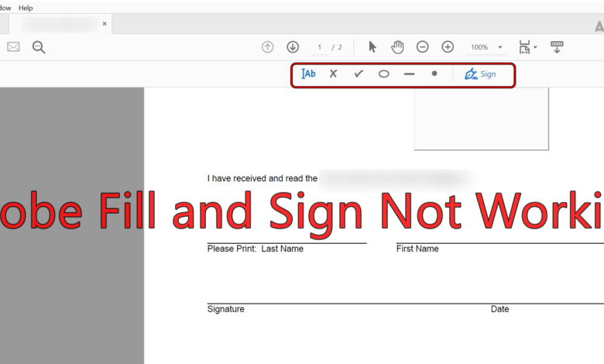Click the email envelope icon

pyautogui.click(x=13, y=47)
